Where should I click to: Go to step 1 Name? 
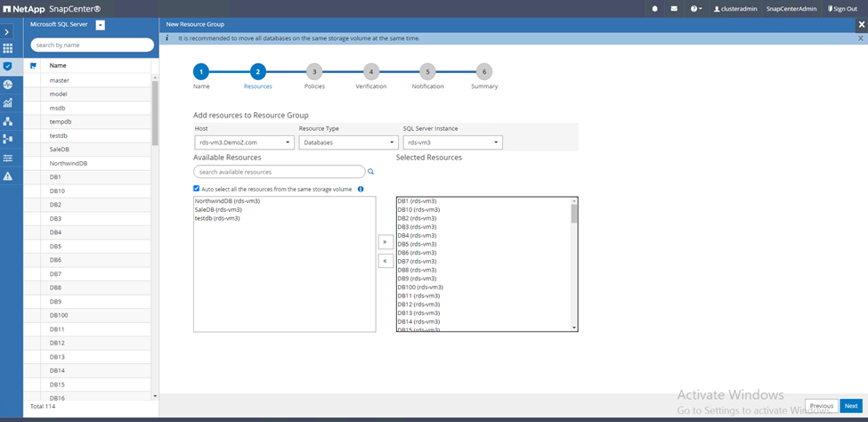coord(201,71)
